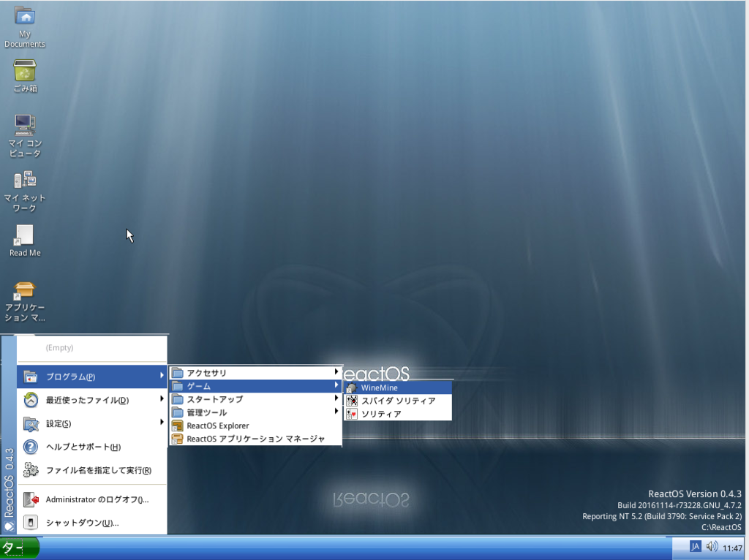Viewport: 749px width, 560px height.
Task: Expand the プログラム(P) submenu arrow
Action: (x=162, y=376)
